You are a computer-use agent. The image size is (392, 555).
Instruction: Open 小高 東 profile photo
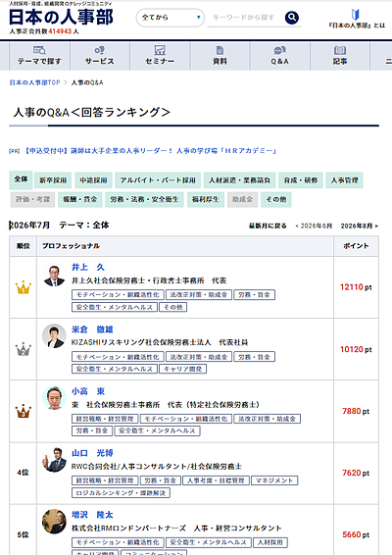pyautogui.click(x=54, y=398)
